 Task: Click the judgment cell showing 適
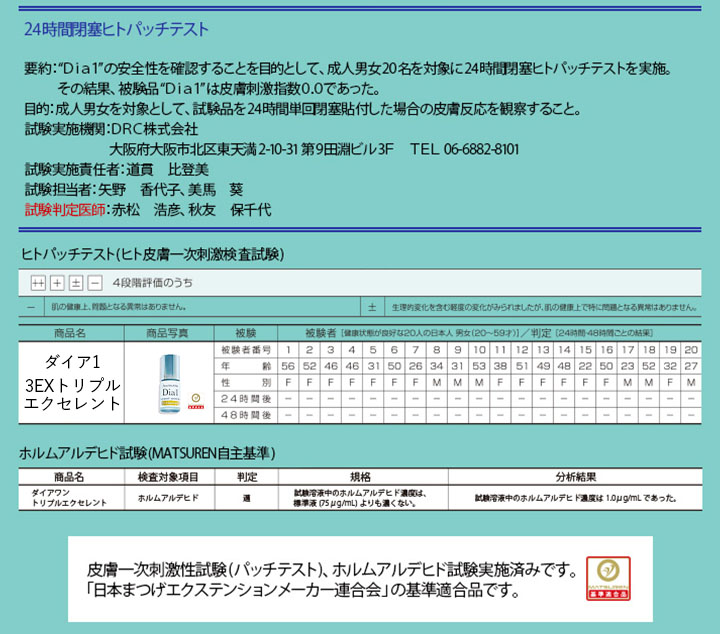click(247, 498)
